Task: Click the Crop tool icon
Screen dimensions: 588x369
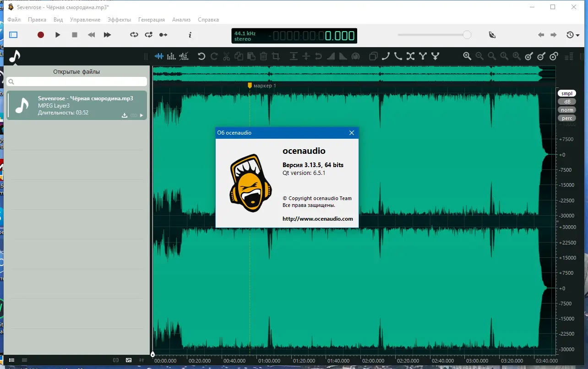Action: 276,56
